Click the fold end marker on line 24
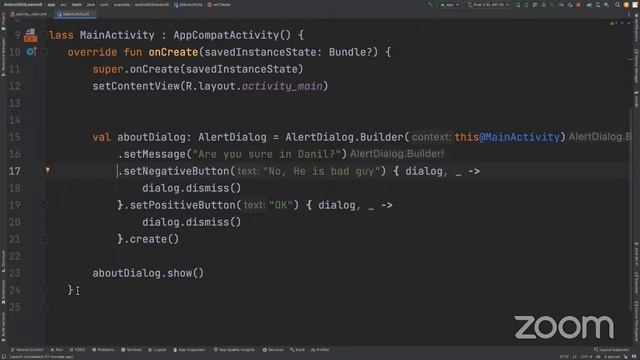This screenshot has width=640, height=360. 44,290
